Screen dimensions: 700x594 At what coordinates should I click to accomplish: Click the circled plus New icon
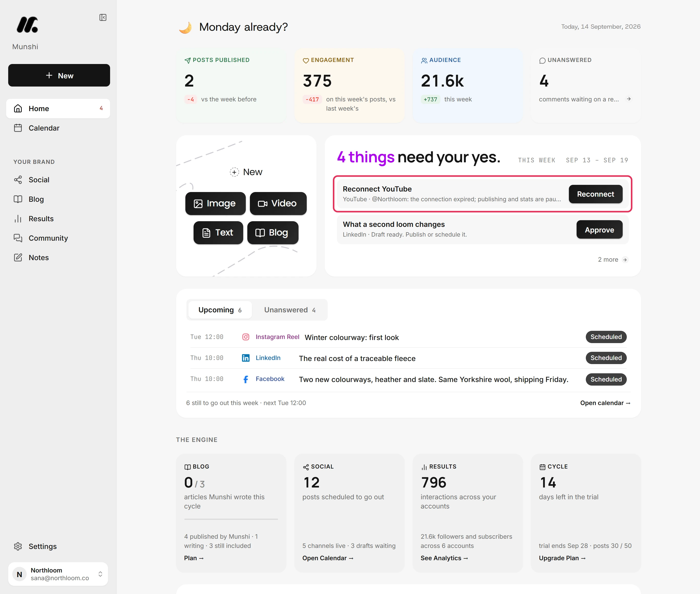pos(234,172)
